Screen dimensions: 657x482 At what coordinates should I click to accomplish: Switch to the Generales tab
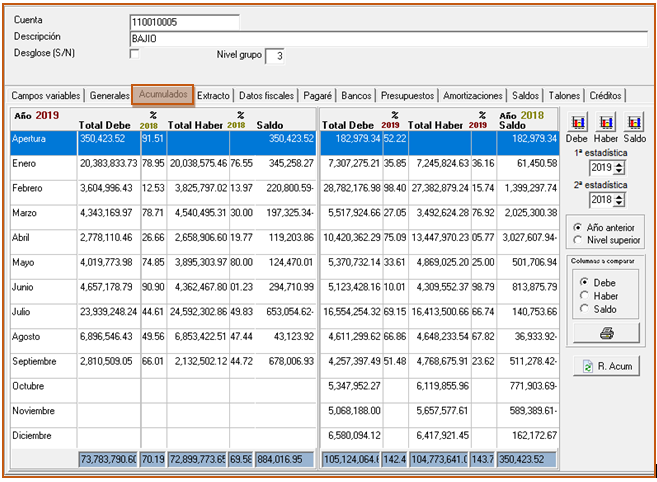pyautogui.click(x=109, y=96)
